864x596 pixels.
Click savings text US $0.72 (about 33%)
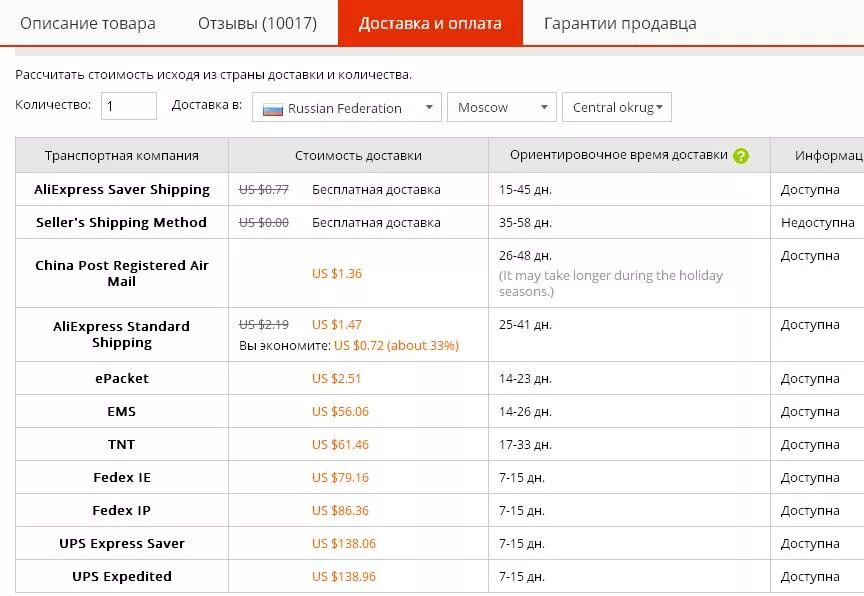coord(396,345)
